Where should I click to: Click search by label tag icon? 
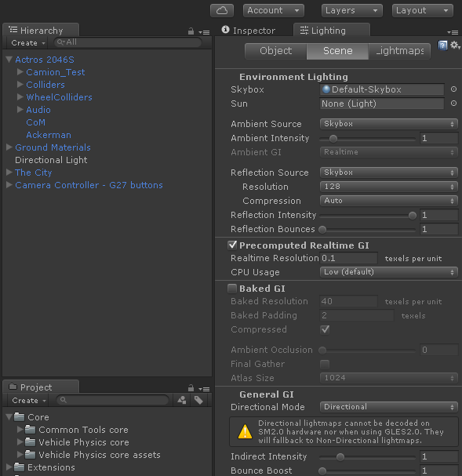click(198, 401)
